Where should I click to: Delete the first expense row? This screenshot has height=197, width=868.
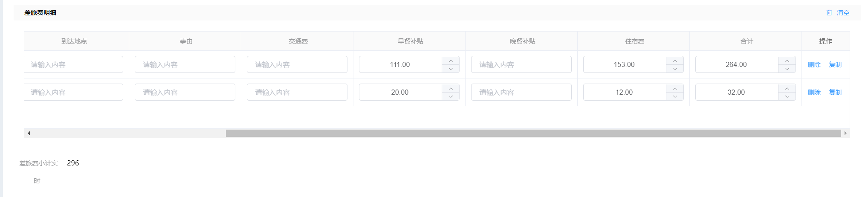(x=814, y=65)
